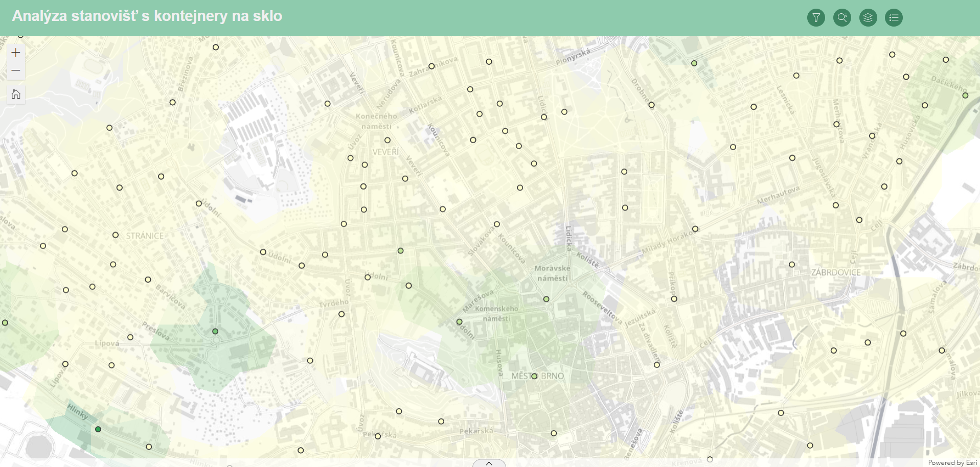The height and width of the screenshot is (467, 980).
Task: Select the green marker near Moravské náměstí
Action: tap(546, 299)
